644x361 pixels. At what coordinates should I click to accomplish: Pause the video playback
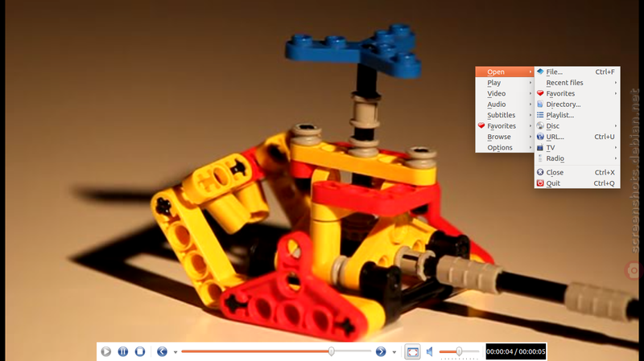123,351
